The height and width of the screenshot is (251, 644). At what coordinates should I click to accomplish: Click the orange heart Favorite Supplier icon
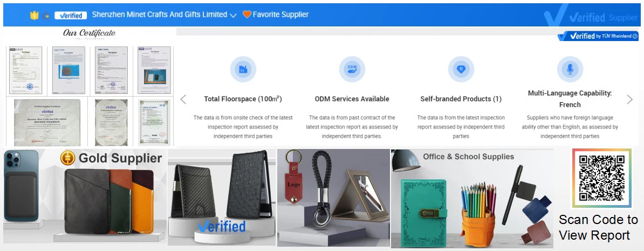click(246, 15)
